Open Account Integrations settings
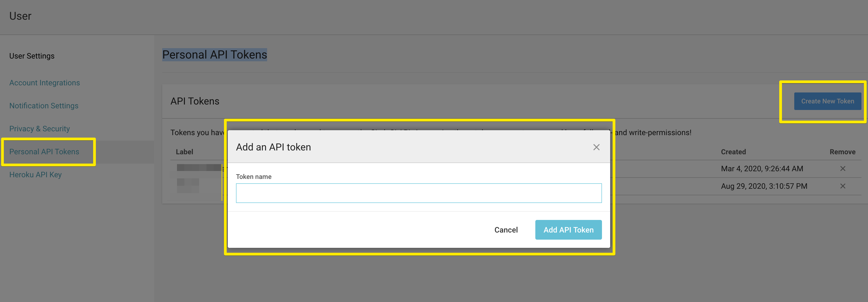Image resolution: width=868 pixels, height=302 pixels. tap(45, 83)
